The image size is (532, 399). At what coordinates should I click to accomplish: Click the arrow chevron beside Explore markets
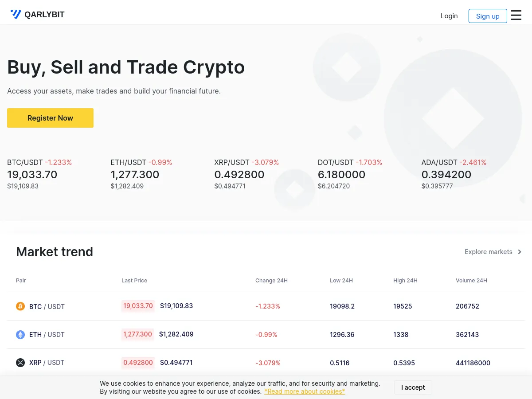[519, 251]
